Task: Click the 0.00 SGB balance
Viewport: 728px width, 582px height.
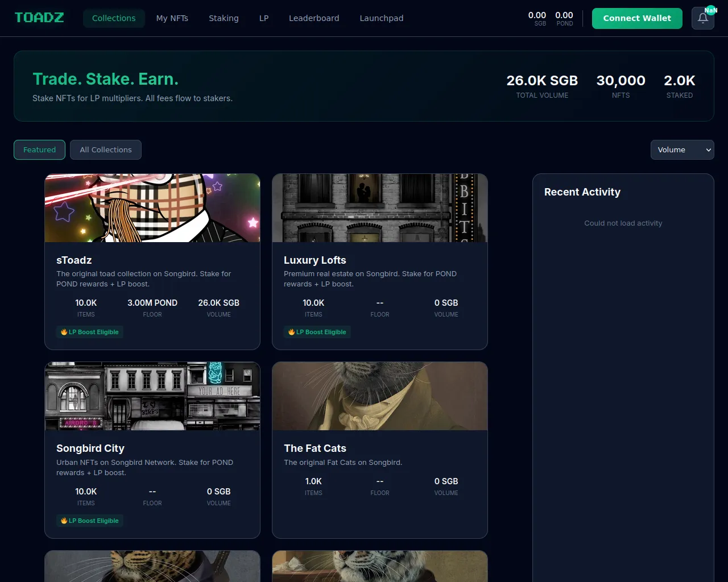Action: click(x=537, y=18)
